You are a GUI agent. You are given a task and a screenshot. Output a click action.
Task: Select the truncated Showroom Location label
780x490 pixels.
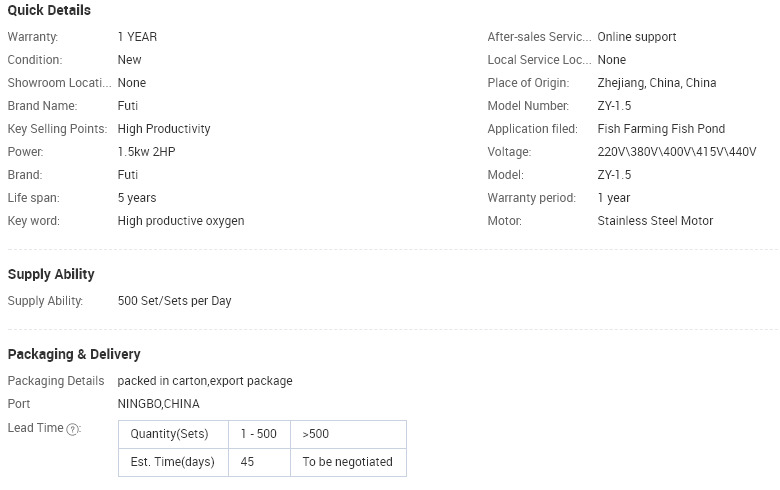coord(59,83)
